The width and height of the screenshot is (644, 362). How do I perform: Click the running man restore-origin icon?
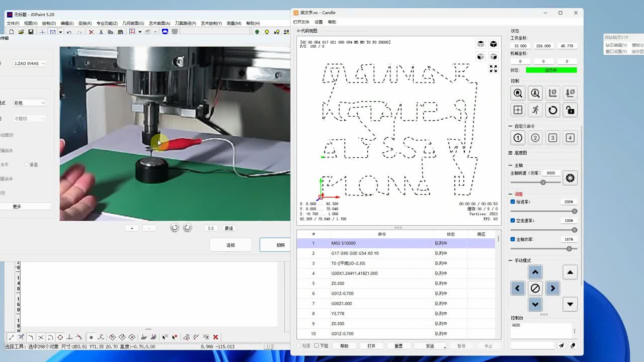[535, 110]
